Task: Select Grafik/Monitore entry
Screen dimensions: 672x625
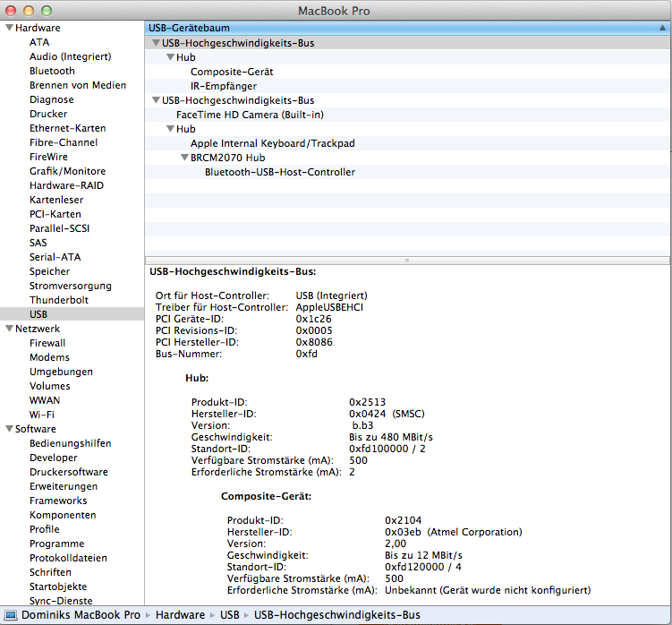Action: [x=68, y=171]
